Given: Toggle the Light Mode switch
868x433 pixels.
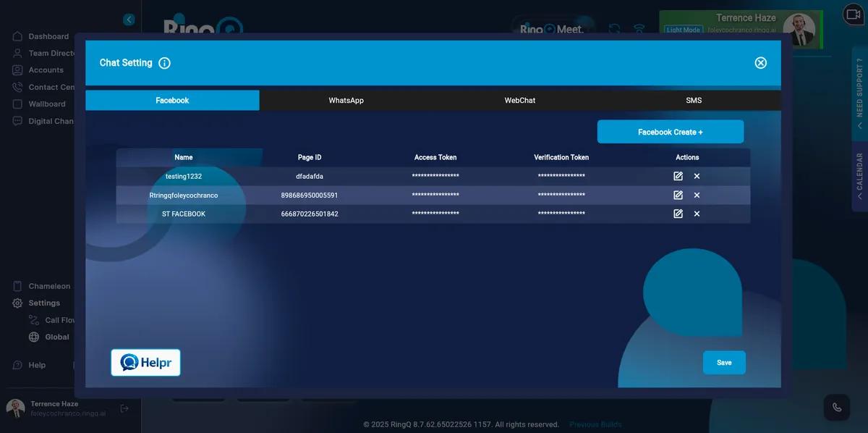Looking at the screenshot, I should 684,30.
